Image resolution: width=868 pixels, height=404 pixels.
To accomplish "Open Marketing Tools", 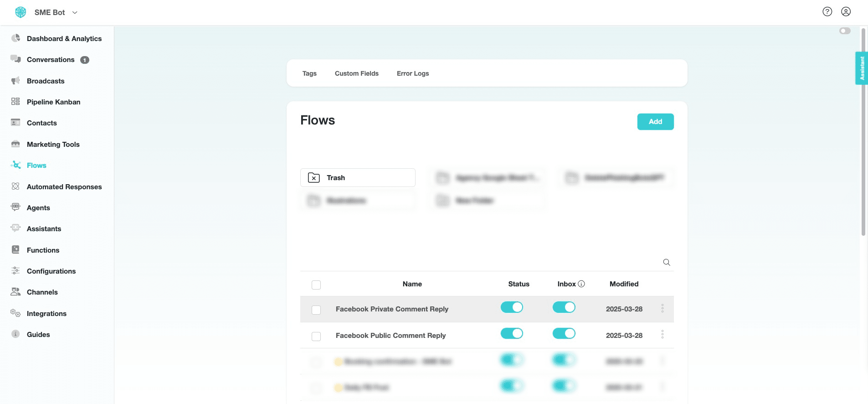I will click(53, 145).
